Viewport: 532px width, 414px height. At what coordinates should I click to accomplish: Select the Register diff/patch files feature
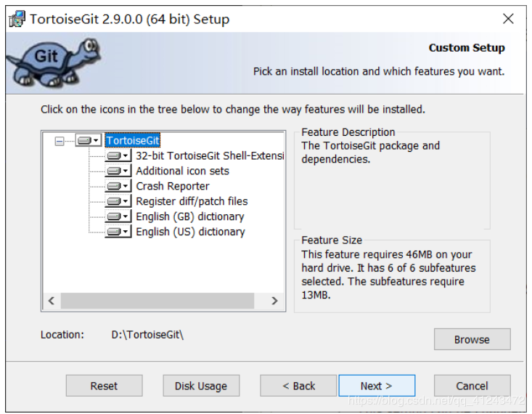tap(192, 201)
